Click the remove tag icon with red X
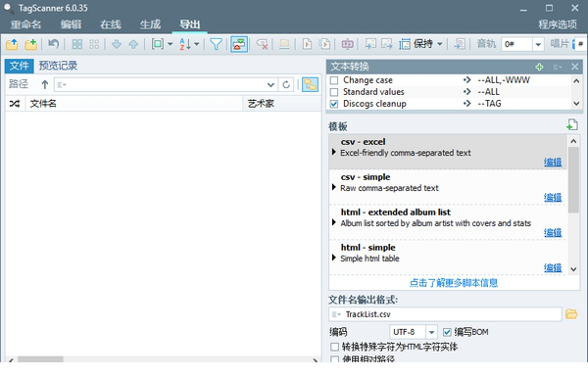This screenshot has height=376, width=588. click(x=262, y=44)
